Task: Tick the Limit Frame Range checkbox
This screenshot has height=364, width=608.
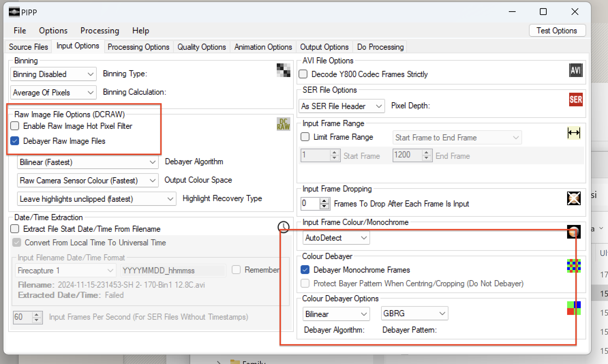Action: click(x=305, y=137)
